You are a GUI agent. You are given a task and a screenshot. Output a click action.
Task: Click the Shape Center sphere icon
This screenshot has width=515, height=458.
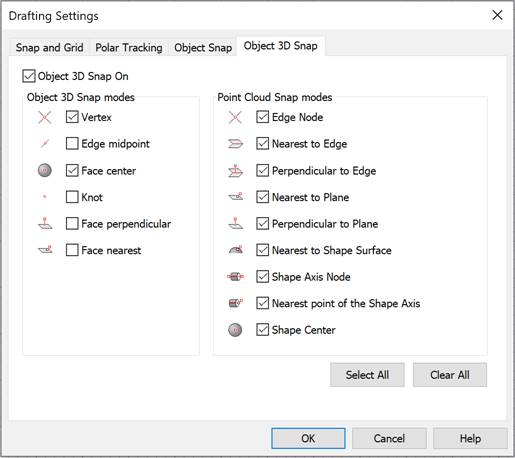pyautogui.click(x=235, y=330)
